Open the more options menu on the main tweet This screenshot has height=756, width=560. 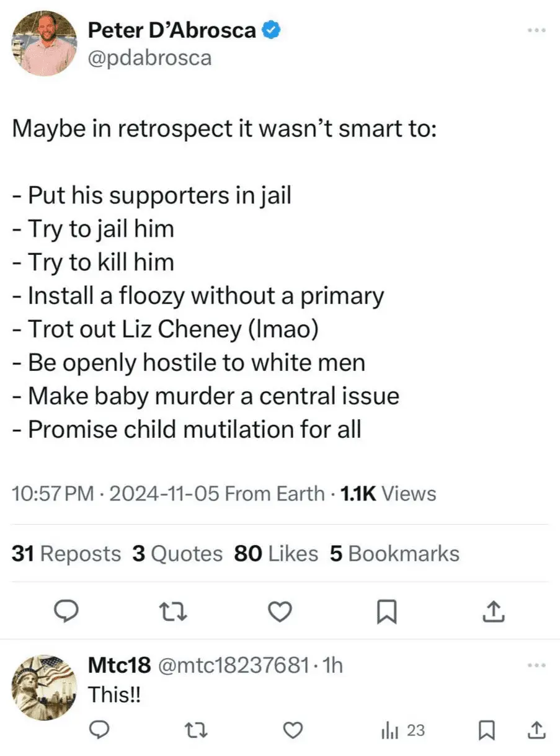(x=535, y=30)
